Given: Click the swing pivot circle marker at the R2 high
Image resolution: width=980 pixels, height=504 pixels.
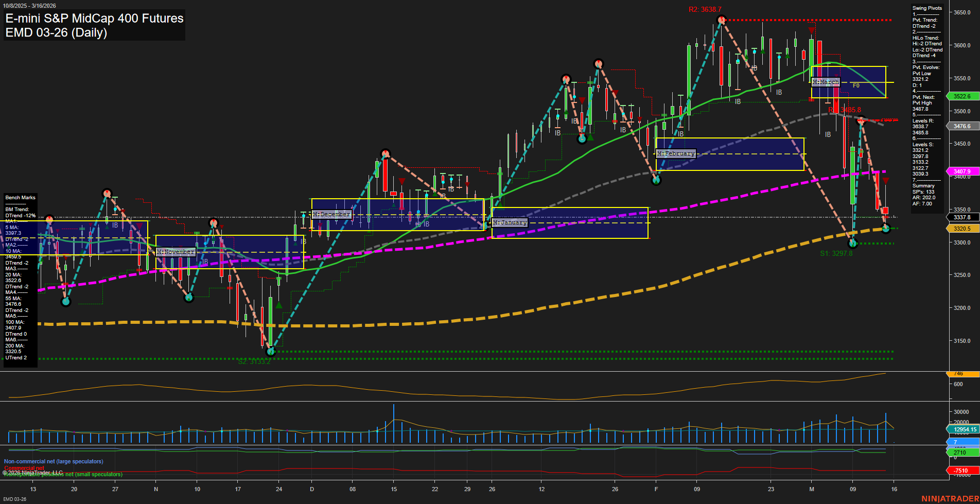Looking at the screenshot, I should pos(721,19).
